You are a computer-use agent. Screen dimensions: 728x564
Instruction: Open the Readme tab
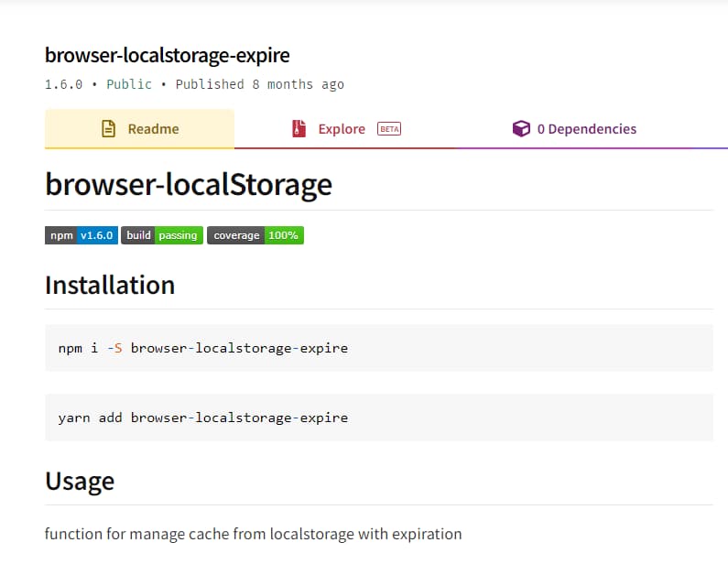[139, 128]
